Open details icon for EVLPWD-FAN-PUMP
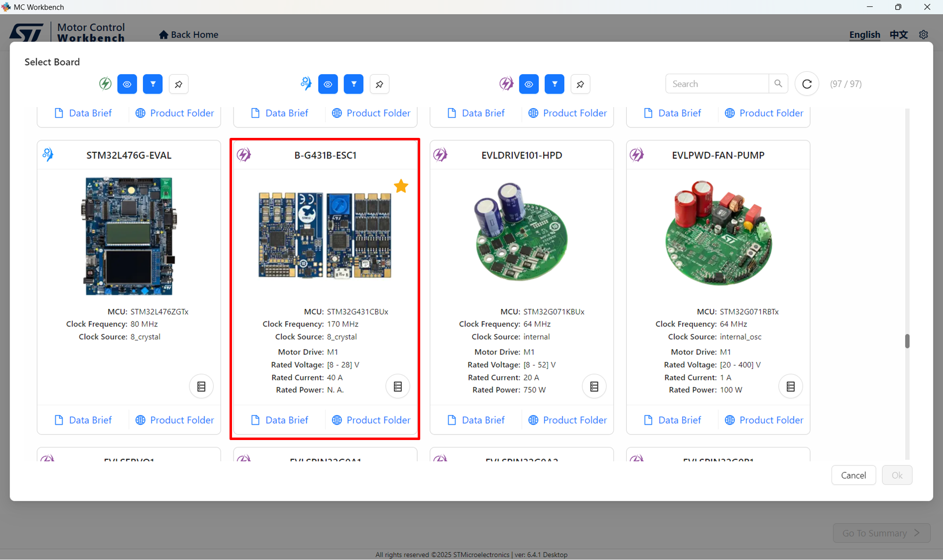The height and width of the screenshot is (560, 943). point(791,386)
